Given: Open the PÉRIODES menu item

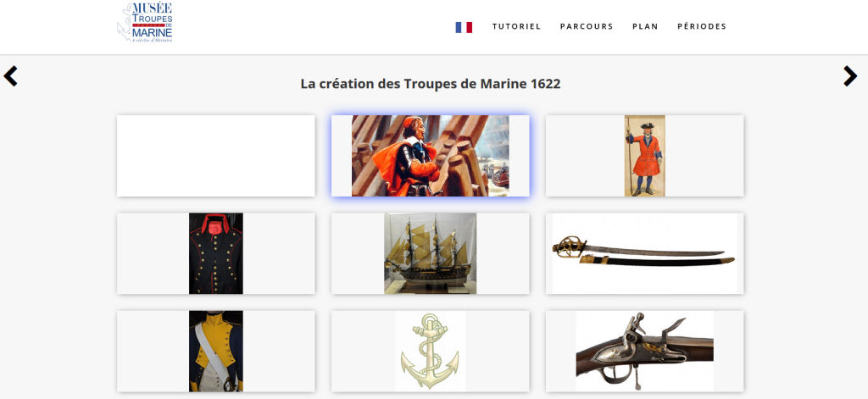Looking at the screenshot, I should (x=702, y=26).
